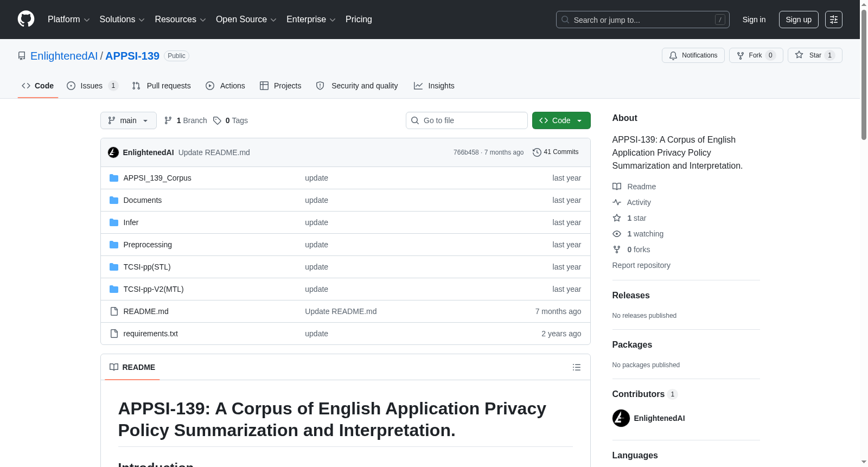Open the requirements.txt file name
The width and height of the screenshot is (868, 467).
point(151,334)
